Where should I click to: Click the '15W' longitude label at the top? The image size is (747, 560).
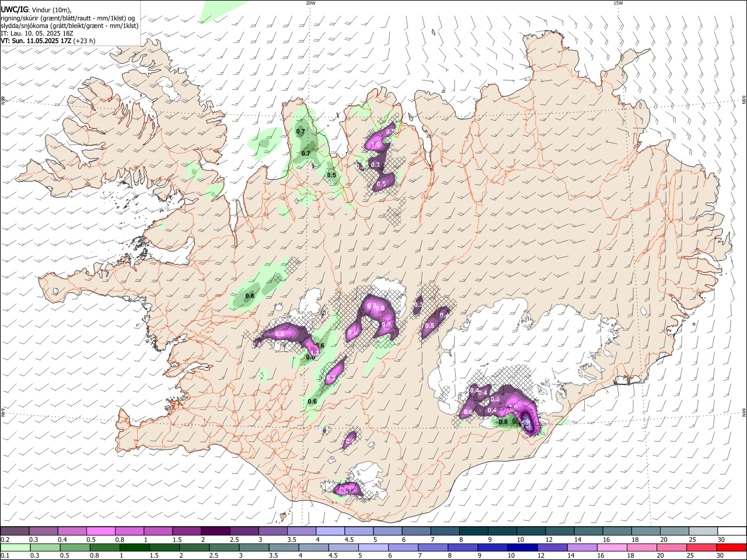coord(618,3)
